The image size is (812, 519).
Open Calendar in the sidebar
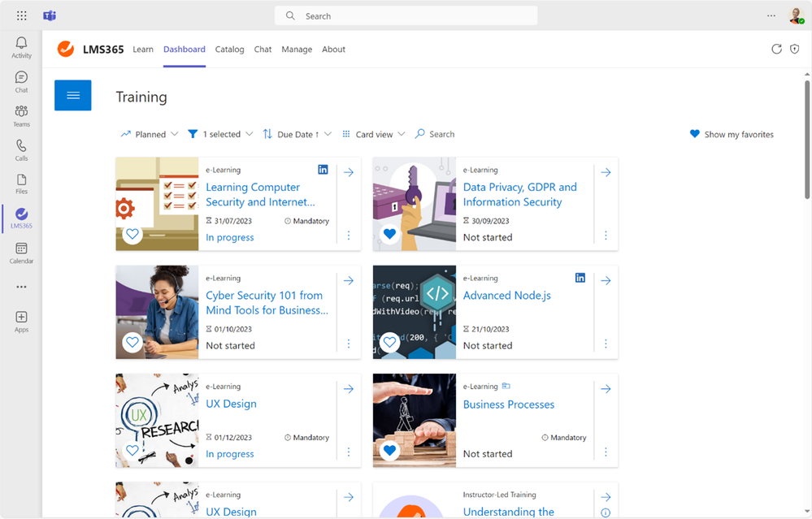(x=21, y=253)
